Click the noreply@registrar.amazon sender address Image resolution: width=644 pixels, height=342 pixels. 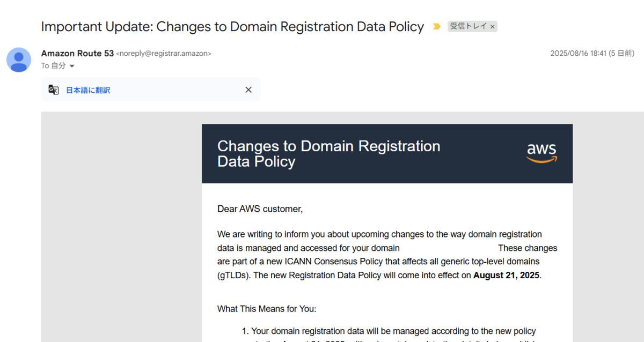click(x=164, y=54)
